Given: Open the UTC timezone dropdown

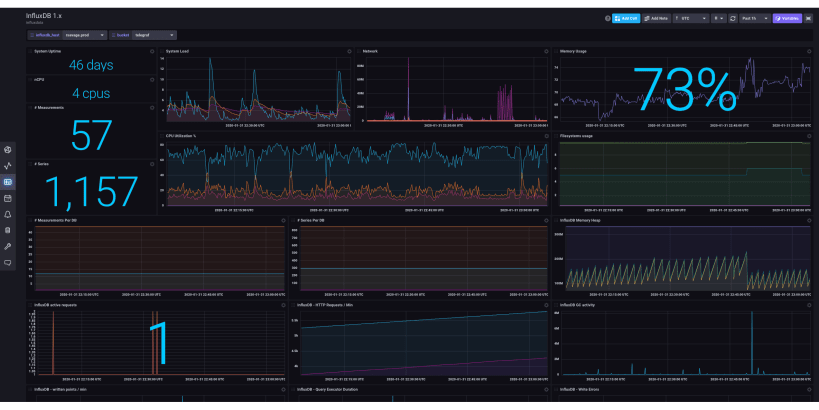Looking at the screenshot, I should [x=691, y=18].
